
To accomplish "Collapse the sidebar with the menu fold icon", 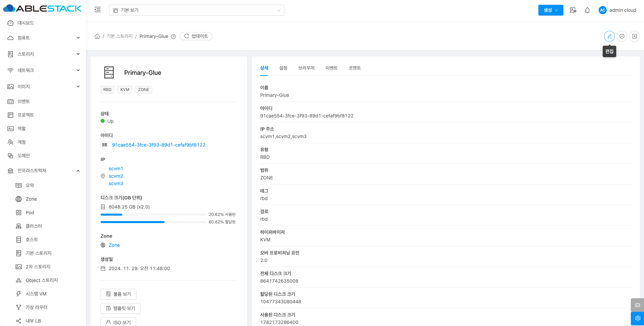I will tap(98, 10).
